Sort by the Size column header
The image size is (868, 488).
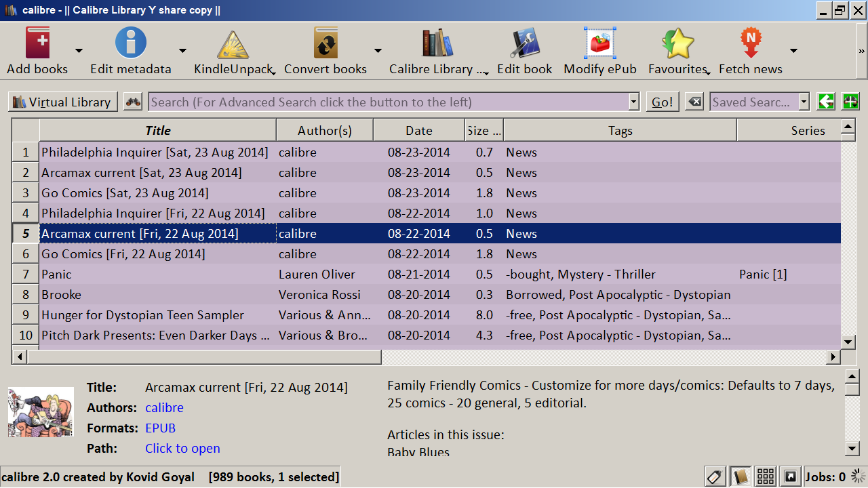pyautogui.click(x=484, y=130)
